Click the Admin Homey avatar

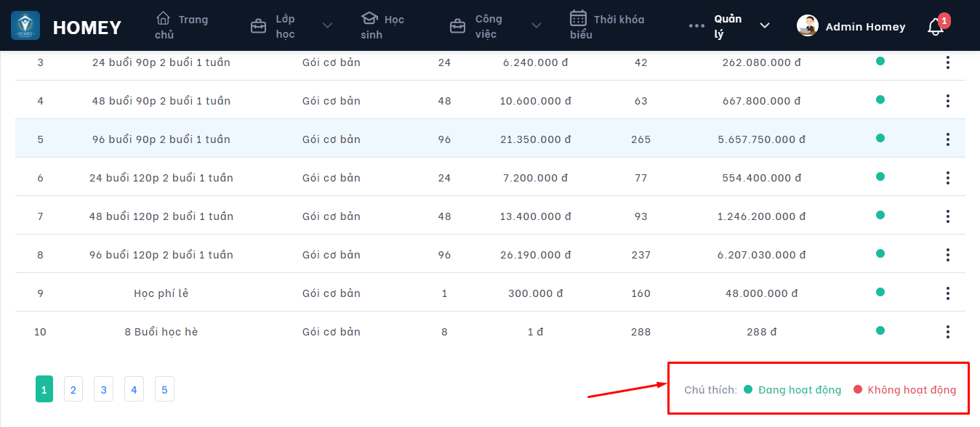[x=808, y=26]
